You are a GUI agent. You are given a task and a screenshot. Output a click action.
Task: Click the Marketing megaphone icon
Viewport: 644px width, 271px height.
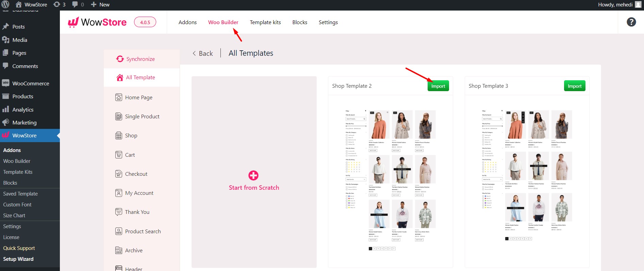click(5, 122)
